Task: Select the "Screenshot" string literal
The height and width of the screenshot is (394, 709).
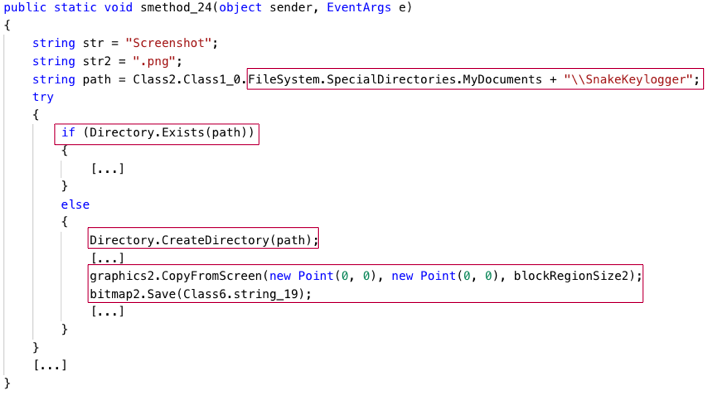Action: coord(168,43)
